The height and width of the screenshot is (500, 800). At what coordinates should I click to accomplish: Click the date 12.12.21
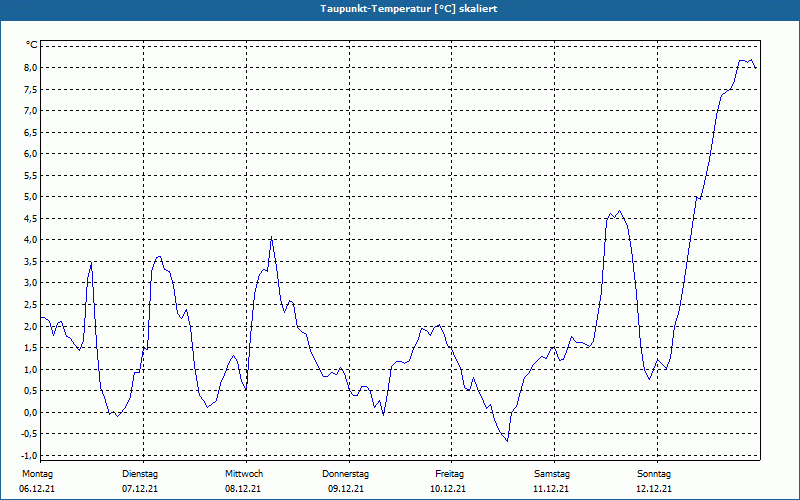pyautogui.click(x=654, y=489)
